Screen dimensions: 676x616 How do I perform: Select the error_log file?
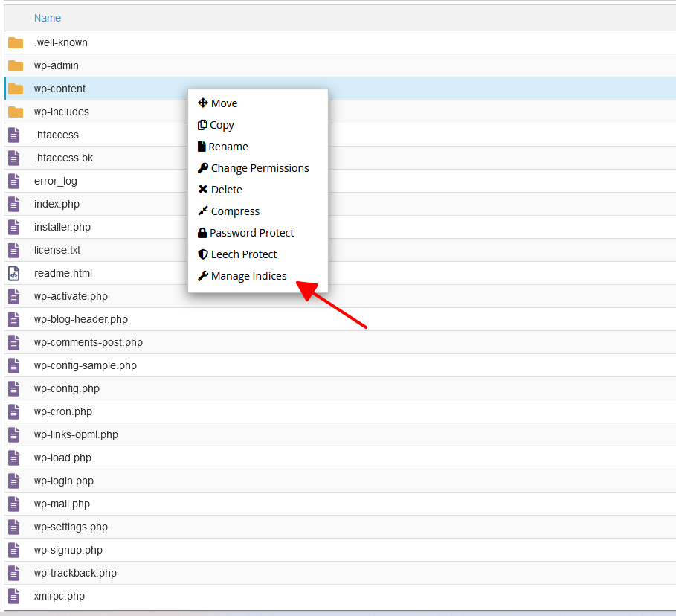pos(56,181)
